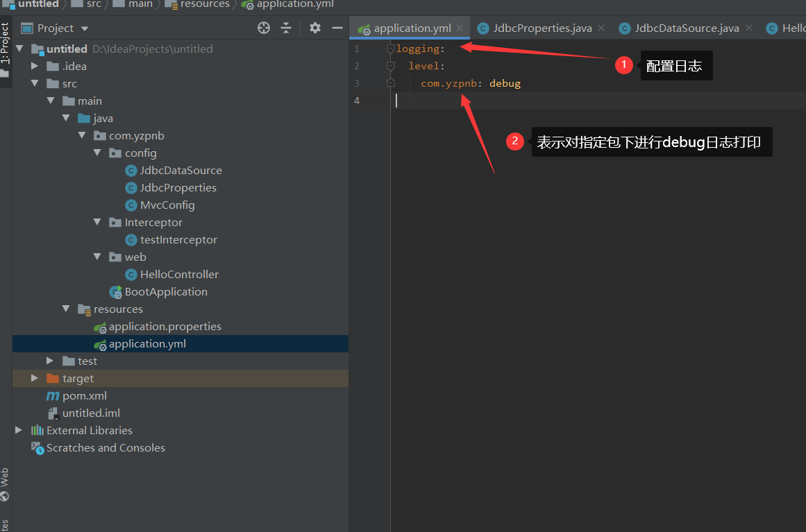The image size is (806, 532).
Task: Click the Locate/Select Opened File crosshair icon
Action: tap(264, 28)
